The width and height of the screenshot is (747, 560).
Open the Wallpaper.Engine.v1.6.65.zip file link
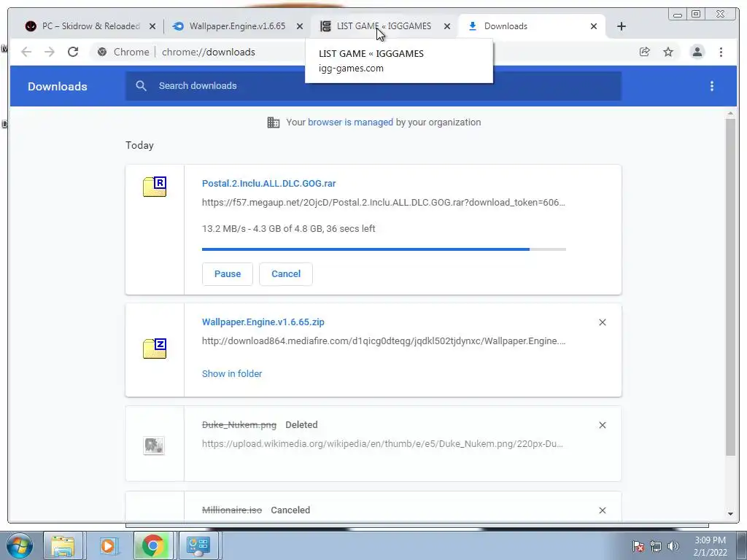[x=263, y=322]
